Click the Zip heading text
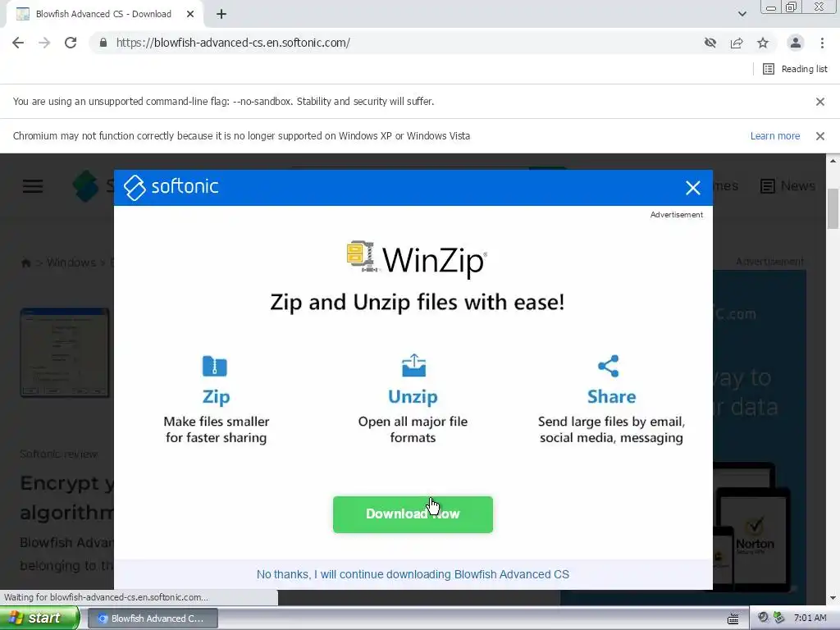The image size is (840, 630). (x=216, y=396)
